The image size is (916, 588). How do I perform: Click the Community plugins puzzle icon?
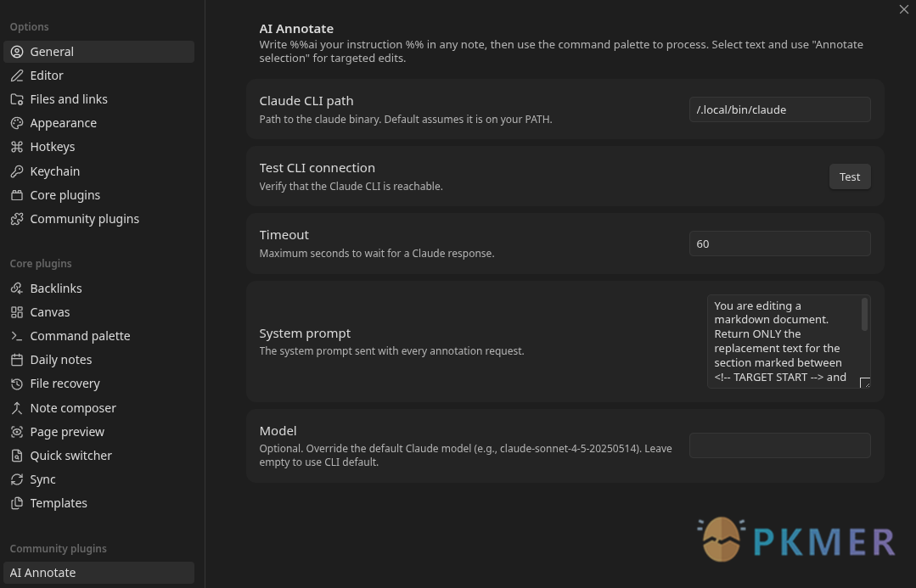point(17,219)
